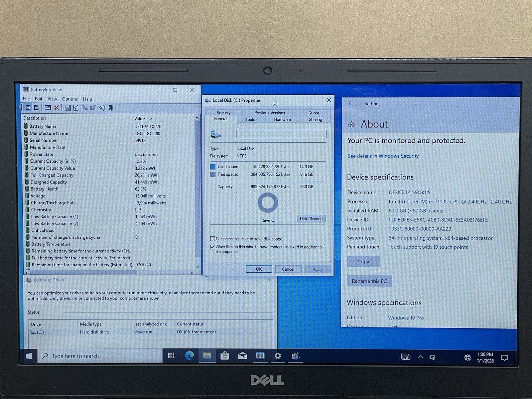Open the Windows Start menu
This screenshot has width=532, height=399.
click(x=29, y=356)
